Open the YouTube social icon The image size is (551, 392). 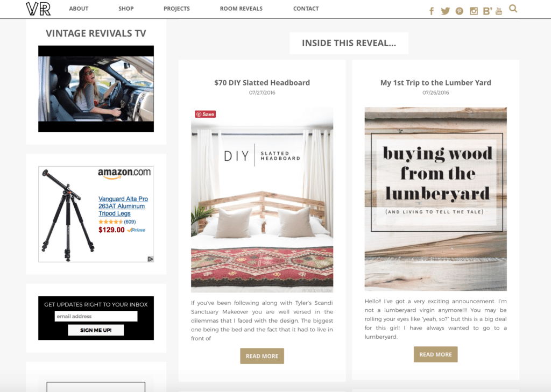(499, 11)
